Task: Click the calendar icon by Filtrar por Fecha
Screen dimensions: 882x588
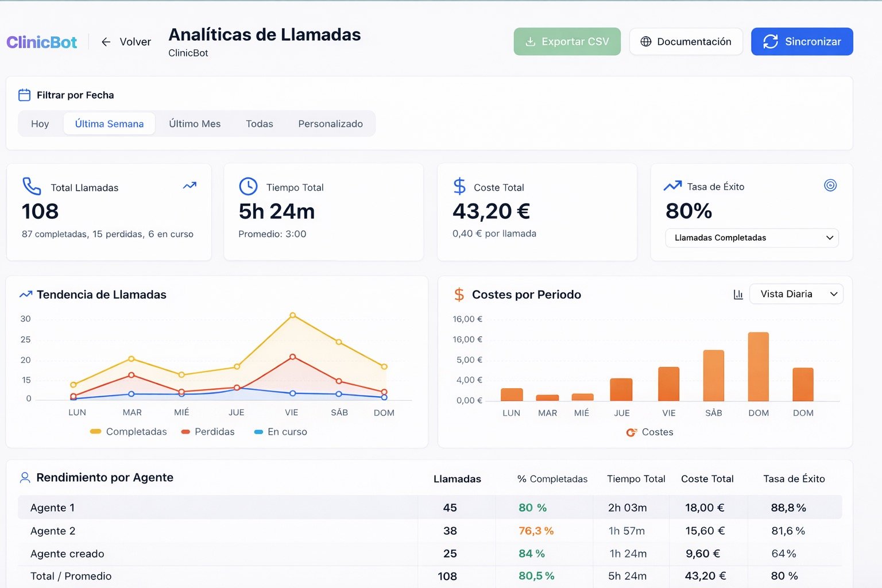Action: click(x=24, y=95)
